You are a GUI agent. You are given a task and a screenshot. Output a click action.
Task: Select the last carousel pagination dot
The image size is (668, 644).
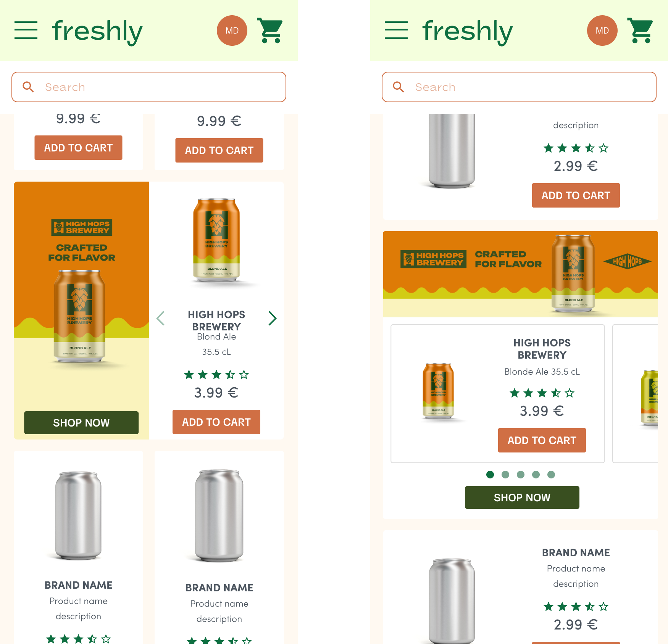(x=551, y=475)
